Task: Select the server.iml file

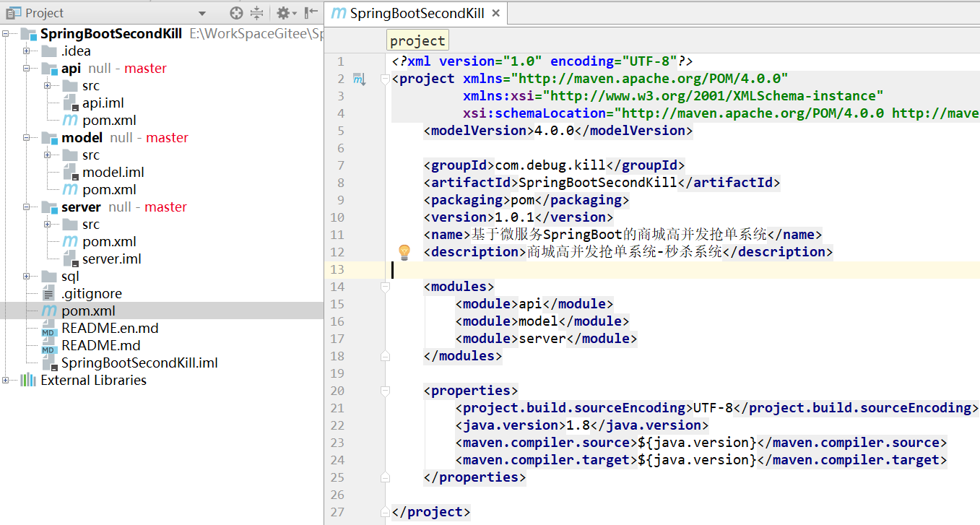Action: 111,259
